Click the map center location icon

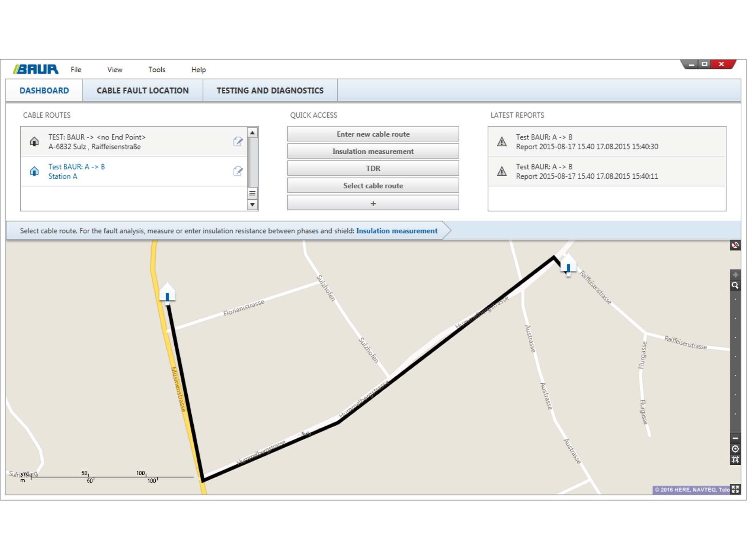(x=735, y=449)
